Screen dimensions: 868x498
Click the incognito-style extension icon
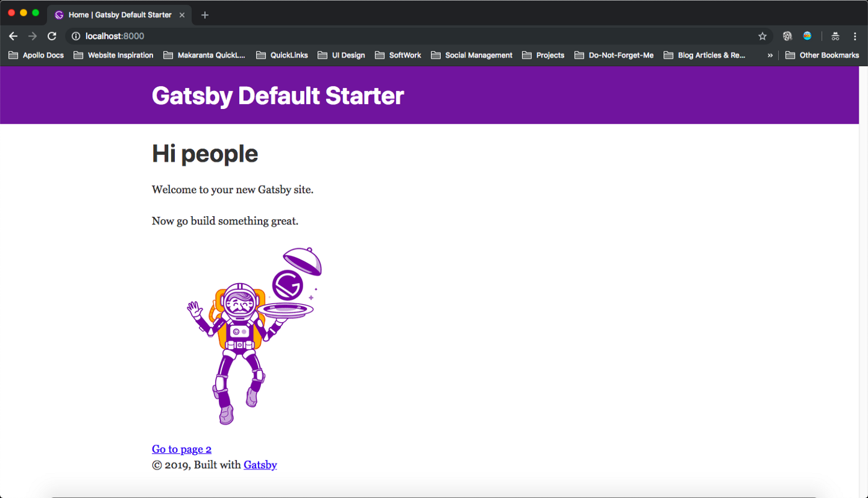click(836, 36)
